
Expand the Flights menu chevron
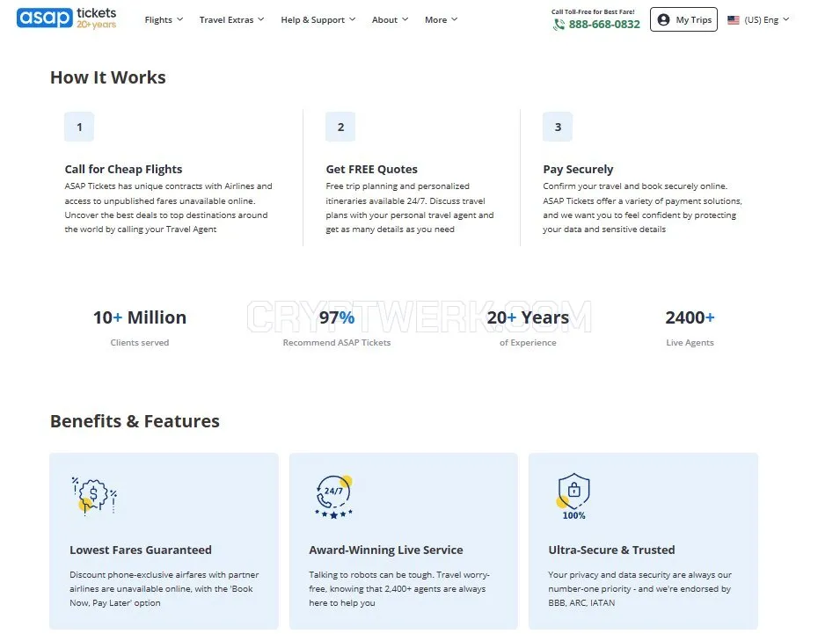click(180, 19)
